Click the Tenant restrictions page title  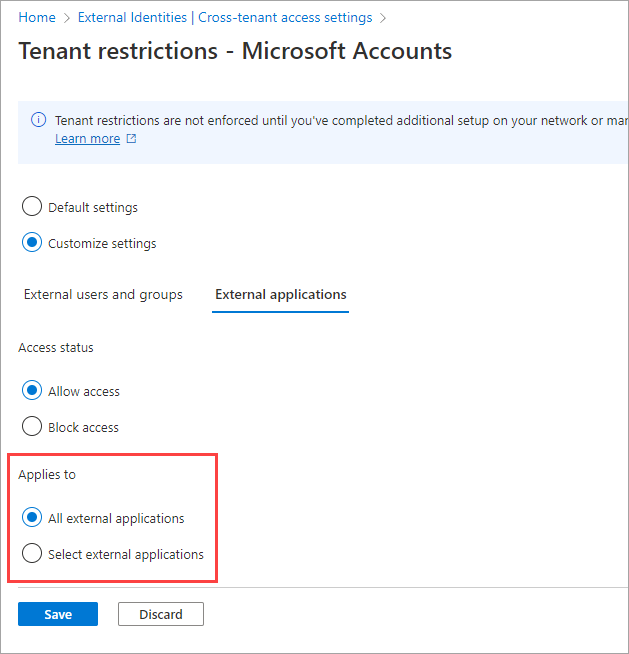(235, 51)
